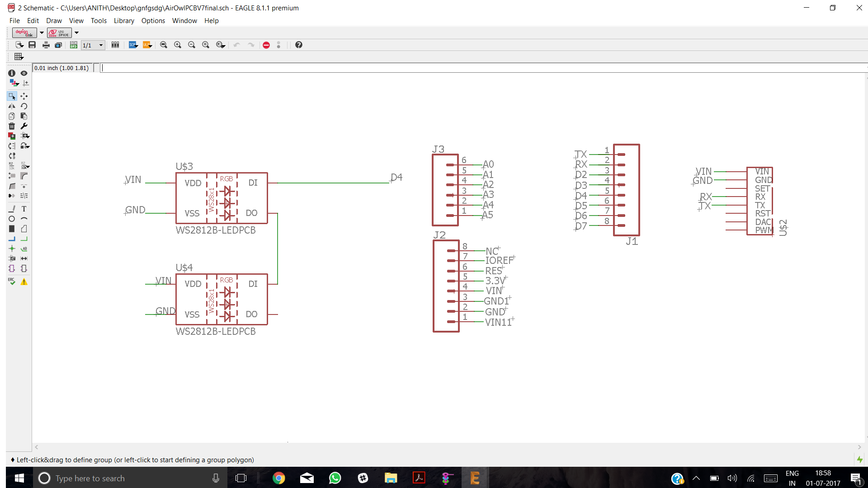Select the Move tool
This screenshot has width=868, height=488.
[x=24, y=96]
